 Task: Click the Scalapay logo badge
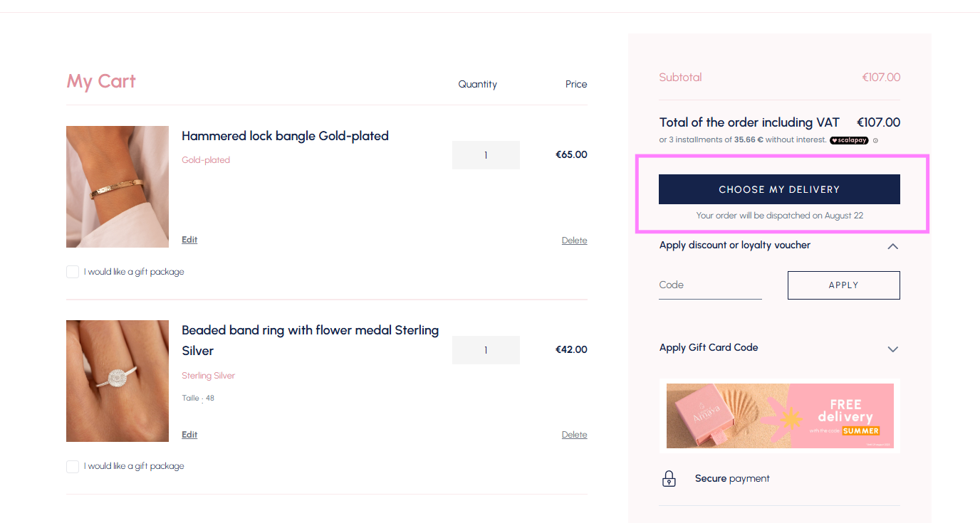(849, 140)
